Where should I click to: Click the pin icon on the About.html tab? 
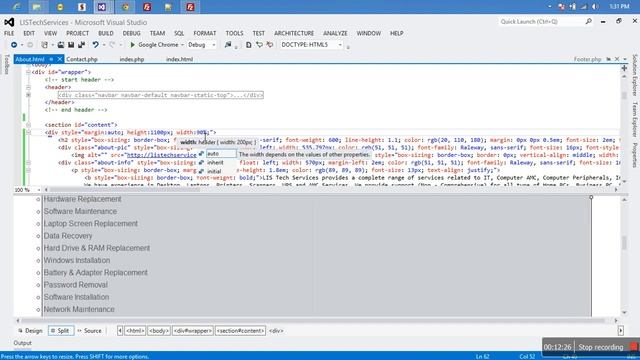coord(51,59)
